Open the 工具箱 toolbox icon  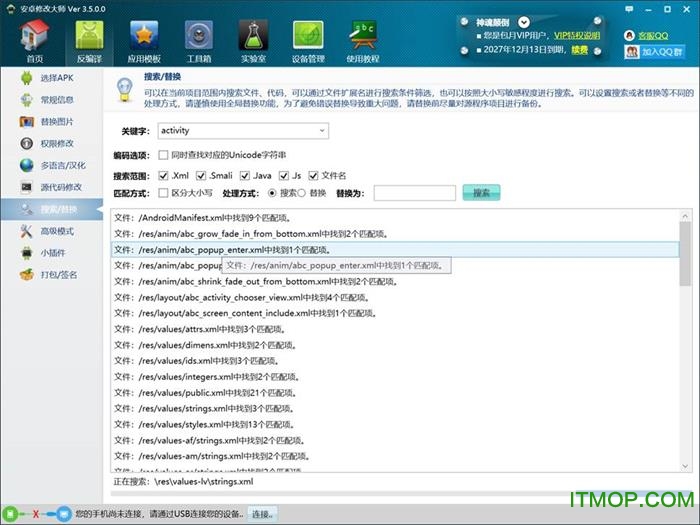tap(197, 38)
